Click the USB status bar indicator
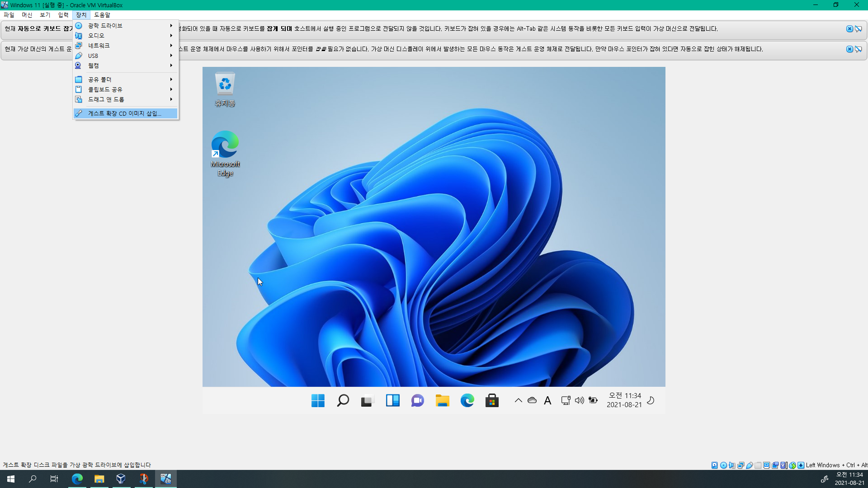 click(x=749, y=465)
